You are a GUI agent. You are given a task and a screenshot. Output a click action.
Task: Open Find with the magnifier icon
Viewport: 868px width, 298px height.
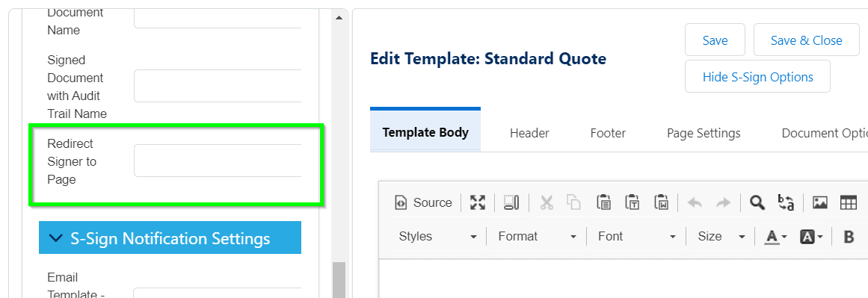(x=757, y=203)
